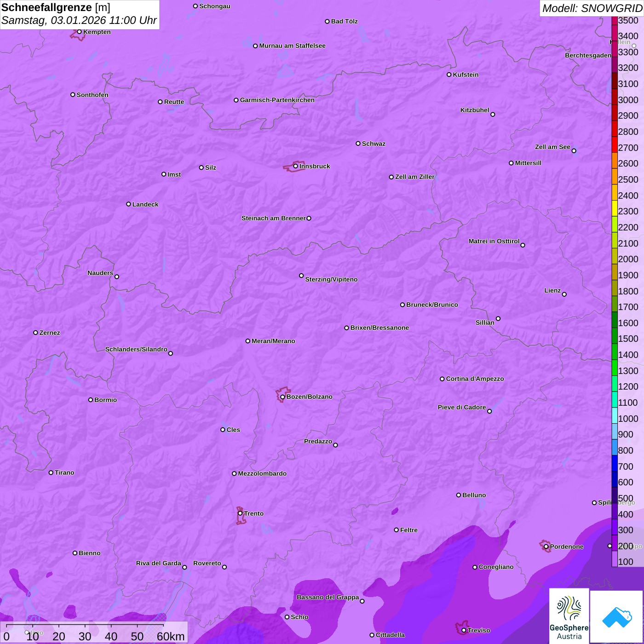Select the Landeck town marker dot
The image size is (644, 644).
click(128, 204)
